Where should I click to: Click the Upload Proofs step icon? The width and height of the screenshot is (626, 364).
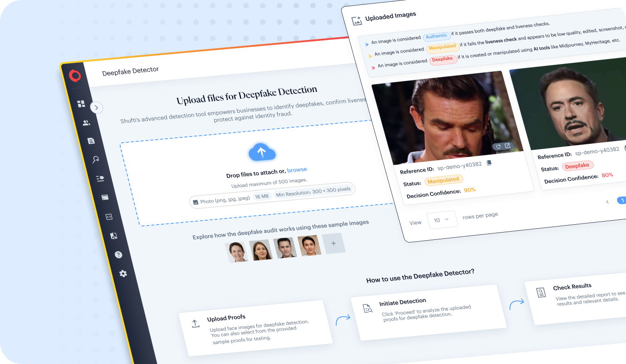coord(195,324)
